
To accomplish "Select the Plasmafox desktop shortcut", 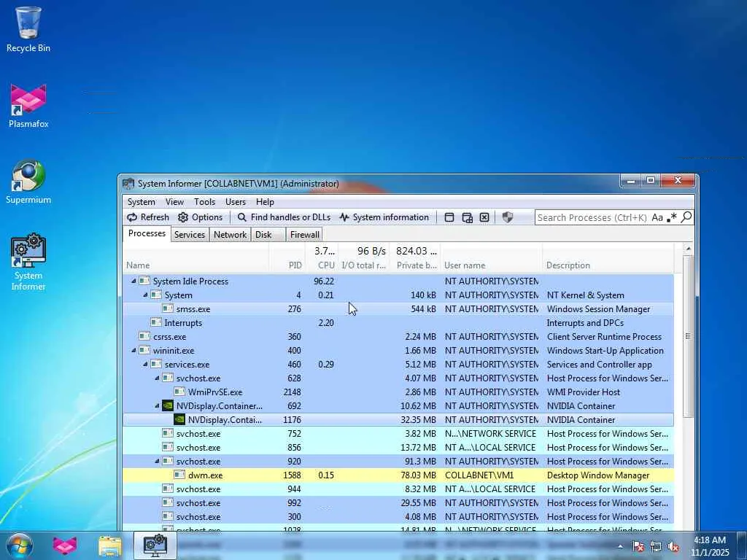I will pos(28,106).
